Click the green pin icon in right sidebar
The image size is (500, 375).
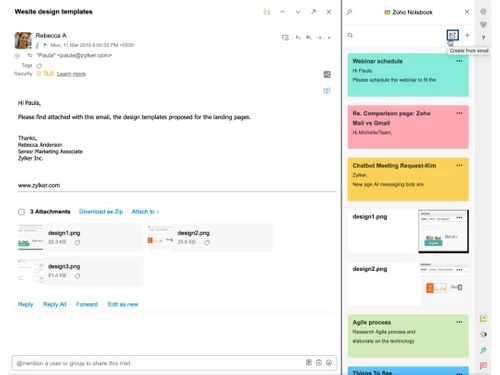point(483,350)
